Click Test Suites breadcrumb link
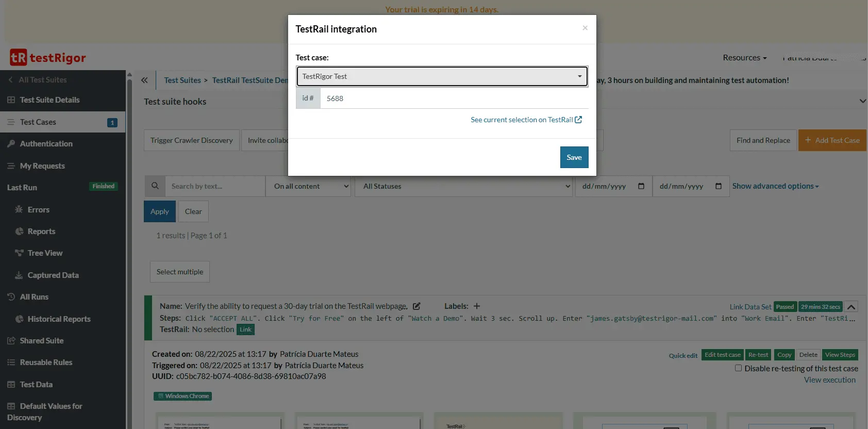 click(x=182, y=80)
